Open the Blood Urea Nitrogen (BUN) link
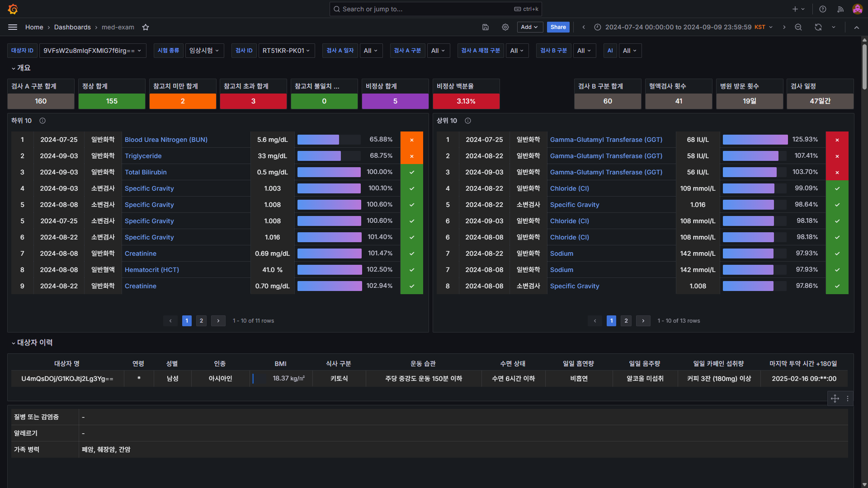This screenshot has width=868, height=488. click(x=166, y=140)
